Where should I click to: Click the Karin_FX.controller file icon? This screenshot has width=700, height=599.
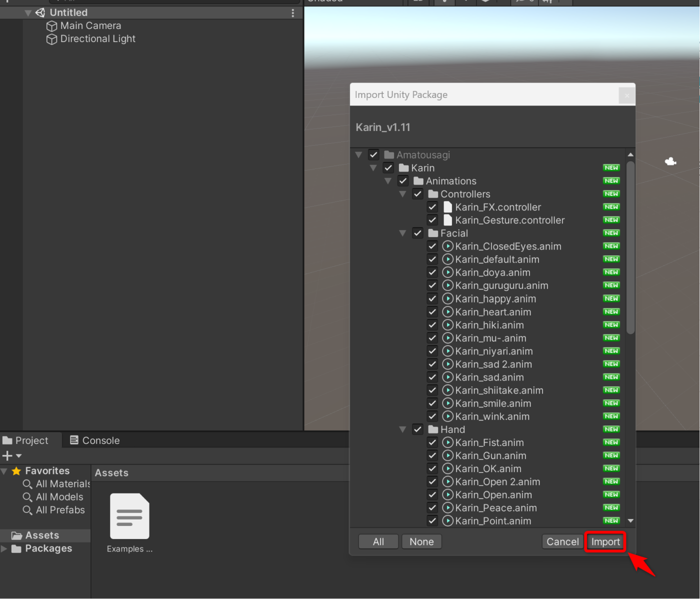pos(448,207)
